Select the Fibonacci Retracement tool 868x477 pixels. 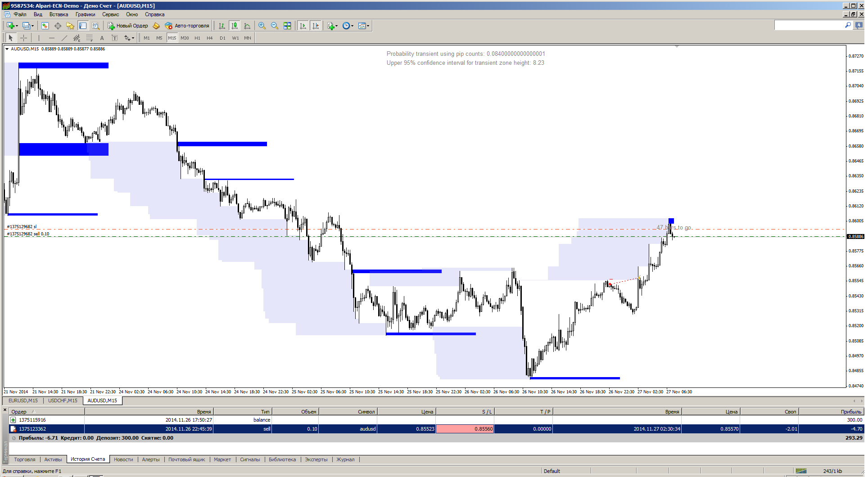point(89,38)
